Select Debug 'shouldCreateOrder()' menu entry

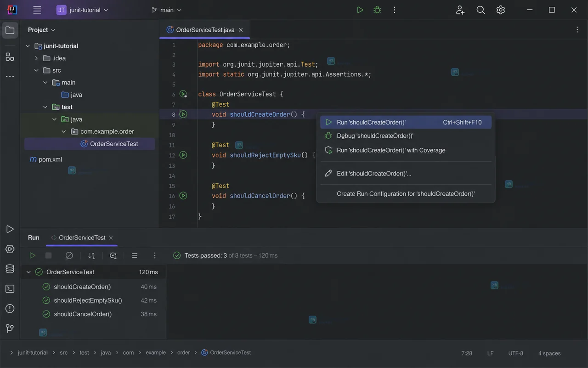pos(406,136)
